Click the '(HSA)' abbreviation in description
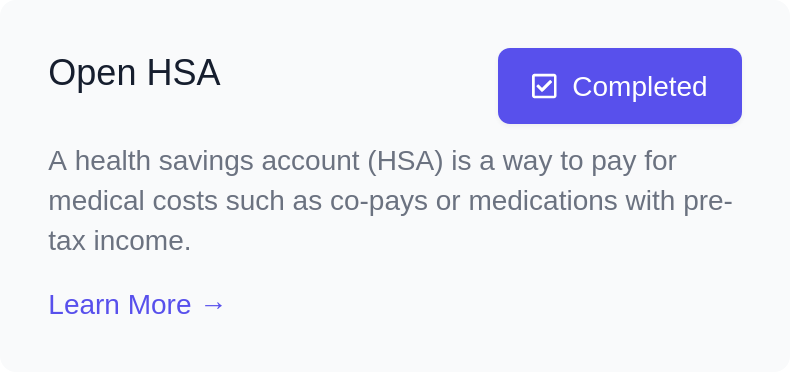Screen dimensions: 790x372 point(405,161)
